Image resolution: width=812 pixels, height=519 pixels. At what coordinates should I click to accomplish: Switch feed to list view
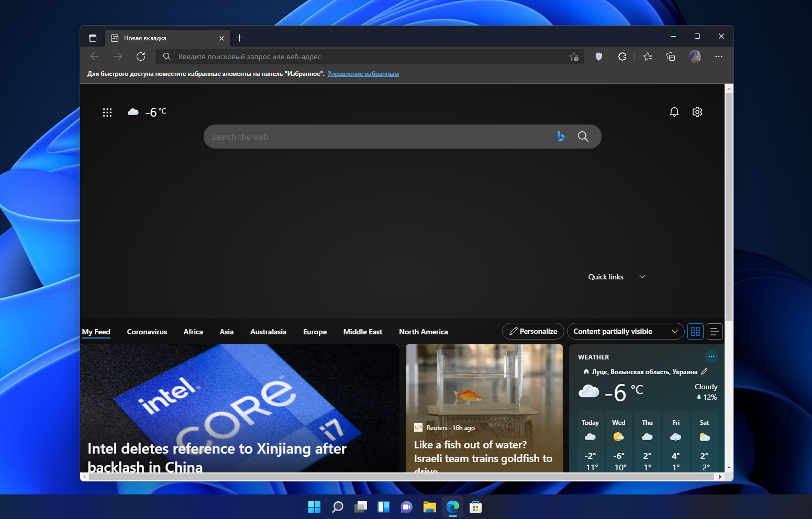(x=715, y=331)
